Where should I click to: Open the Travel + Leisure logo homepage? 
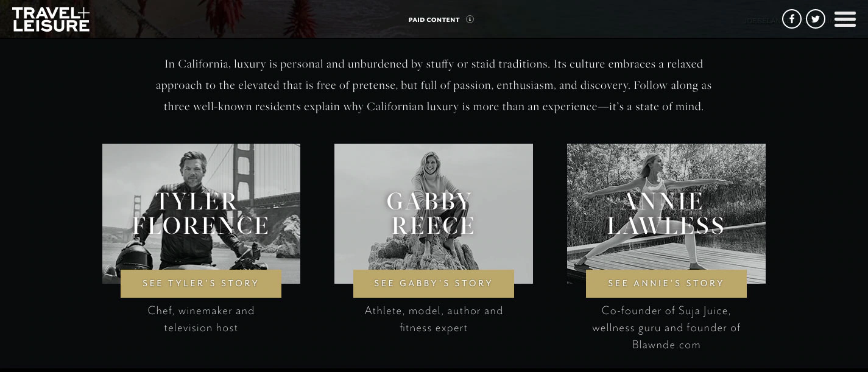(51, 19)
